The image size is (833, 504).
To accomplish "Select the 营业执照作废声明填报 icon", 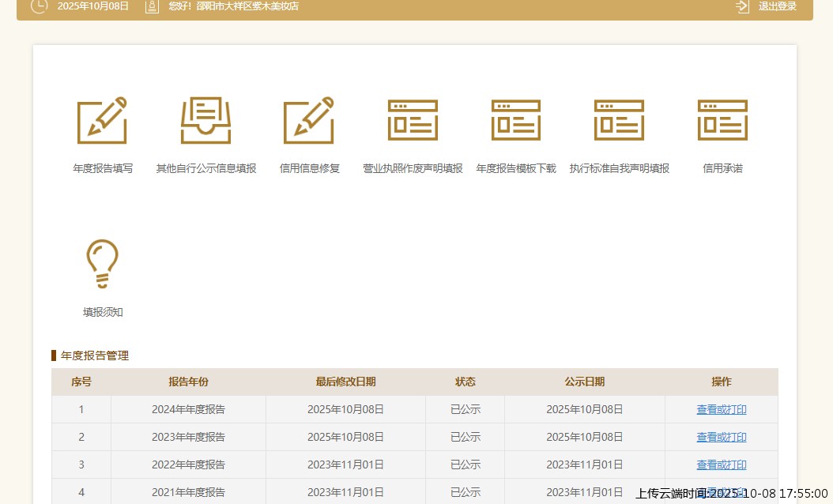I will point(413,121).
